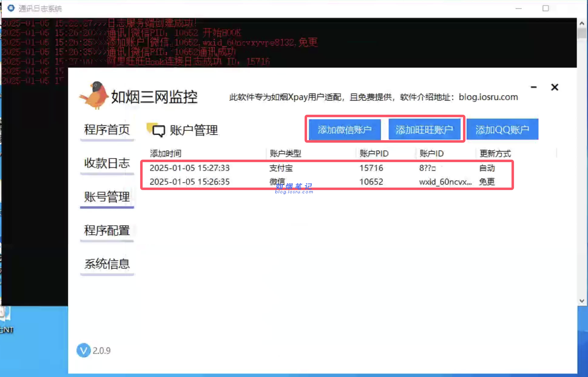Minimize the 通讯日志系统 log window
This screenshot has height=377, width=588.
pos(519,8)
